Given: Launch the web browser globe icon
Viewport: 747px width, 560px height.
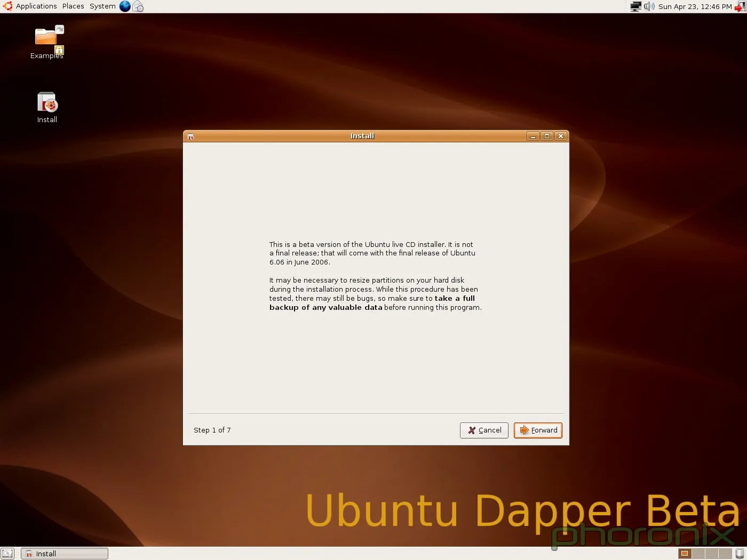Looking at the screenshot, I should click(x=125, y=6).
